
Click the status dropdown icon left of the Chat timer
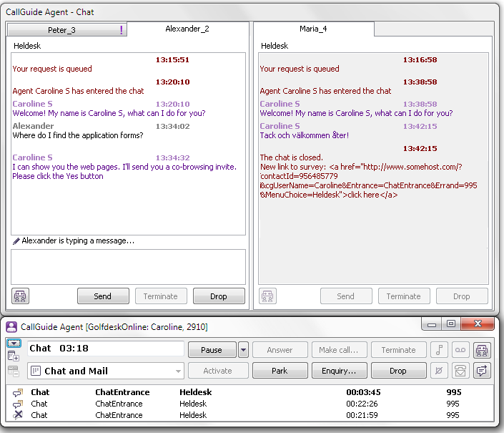(14, 344)
